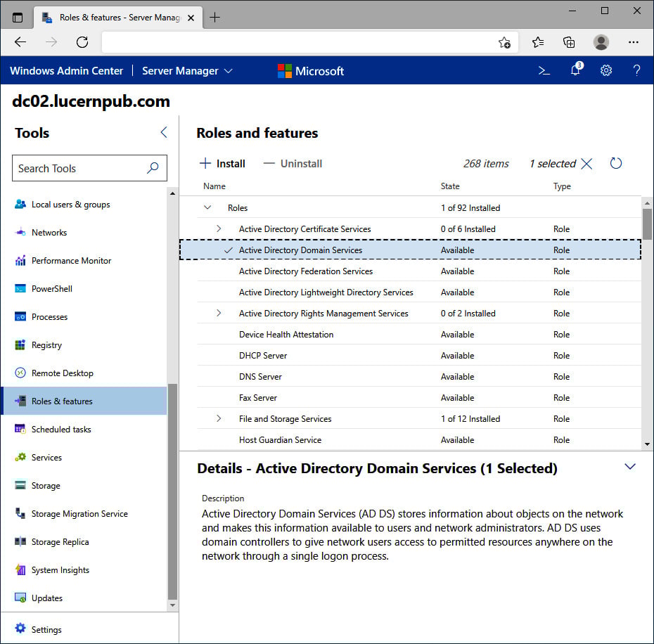The image size is (654, 644).
Task: Expand Active Directory Rights Management Services
Action: 219,313
